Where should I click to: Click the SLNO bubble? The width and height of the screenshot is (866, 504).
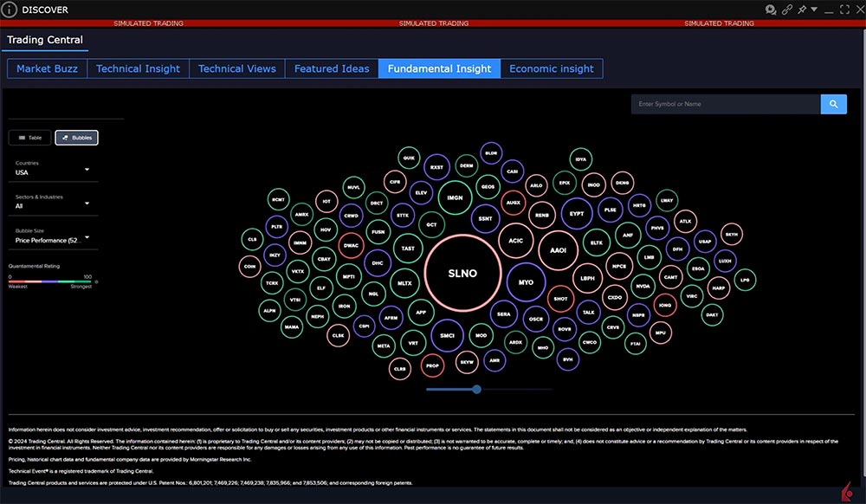pyautogui.click(x=462, y=273)
